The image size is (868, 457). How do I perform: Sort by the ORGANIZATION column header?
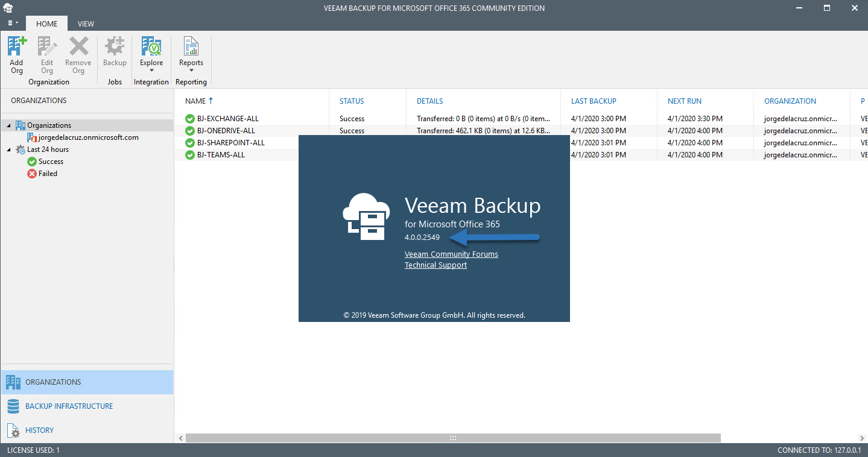[x=790, y=101]
